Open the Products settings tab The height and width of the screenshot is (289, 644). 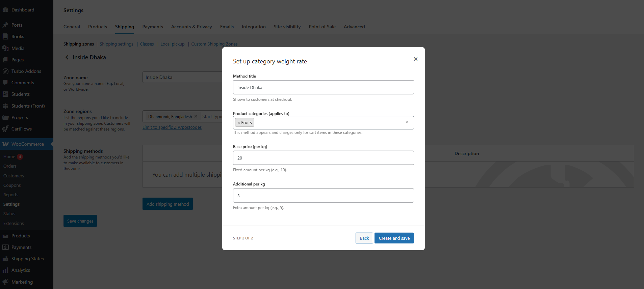tap(98, 27)
